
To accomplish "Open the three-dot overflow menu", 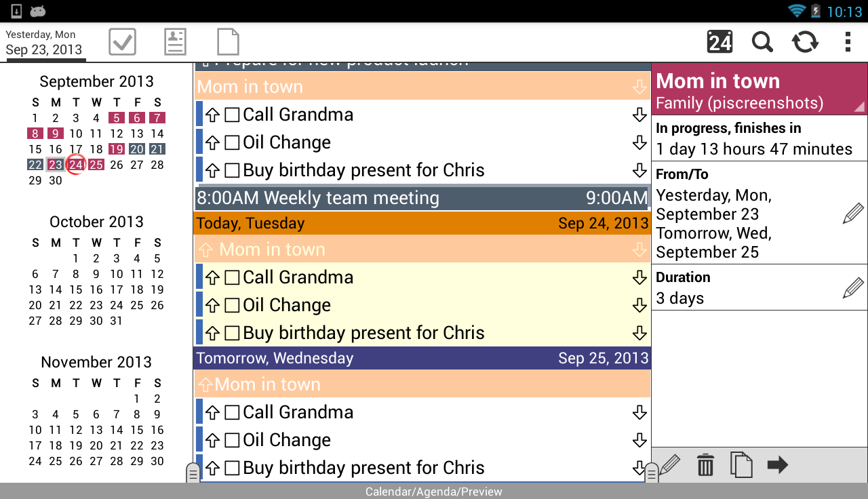I will coord(848,42).
